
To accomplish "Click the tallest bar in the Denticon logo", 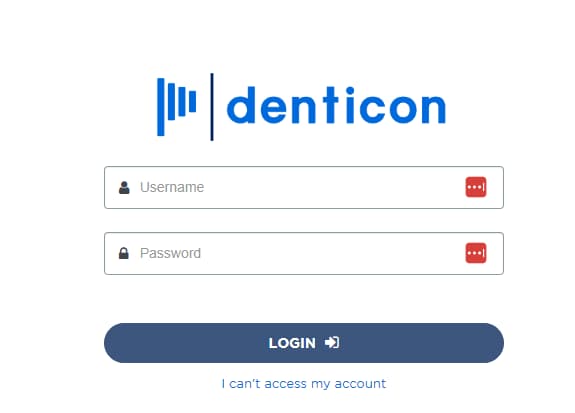I will 161,107.
